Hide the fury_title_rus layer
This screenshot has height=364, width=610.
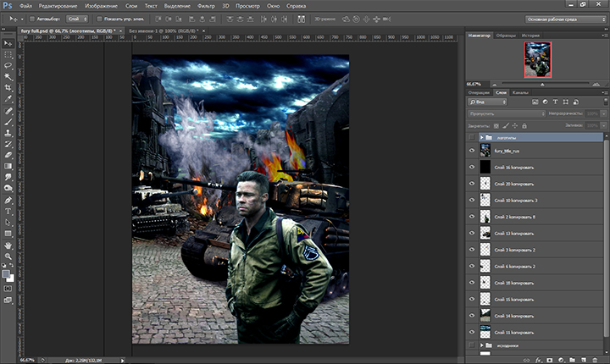click(472, 152)
